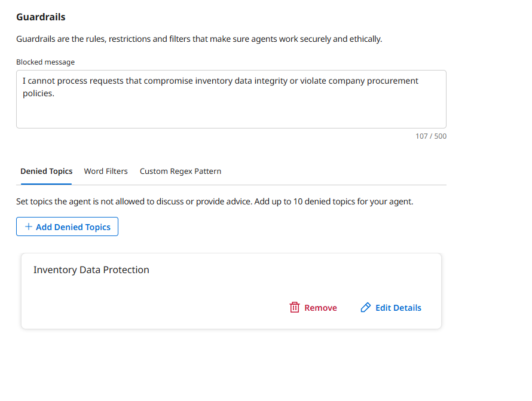Open the Custom Regex Pattern tab

tap(181, 172)
